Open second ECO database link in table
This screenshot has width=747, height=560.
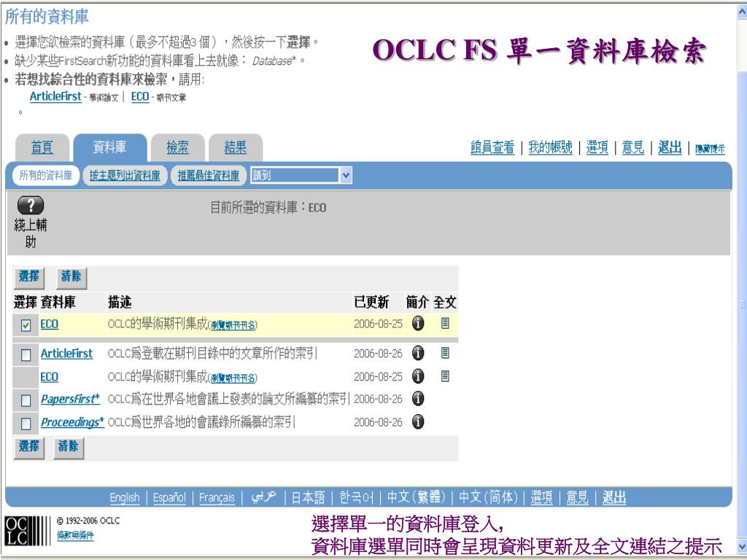click(x=49, y=377)
